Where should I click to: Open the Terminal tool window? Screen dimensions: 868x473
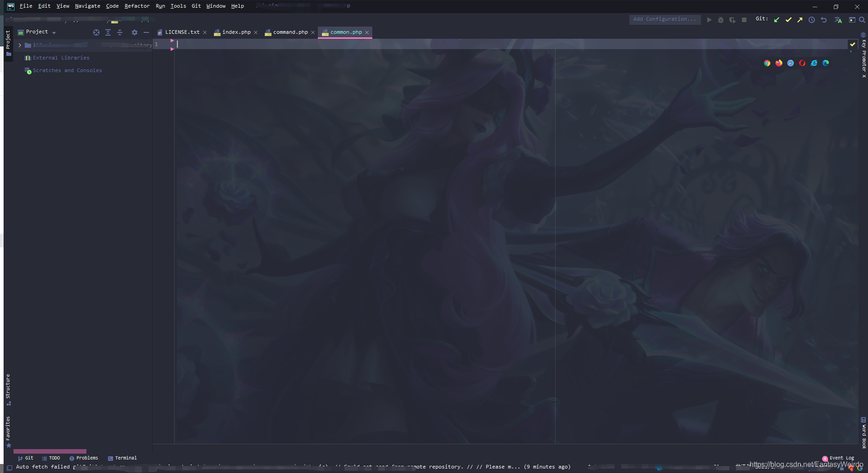pyautogui.click(x=122, y=458)
